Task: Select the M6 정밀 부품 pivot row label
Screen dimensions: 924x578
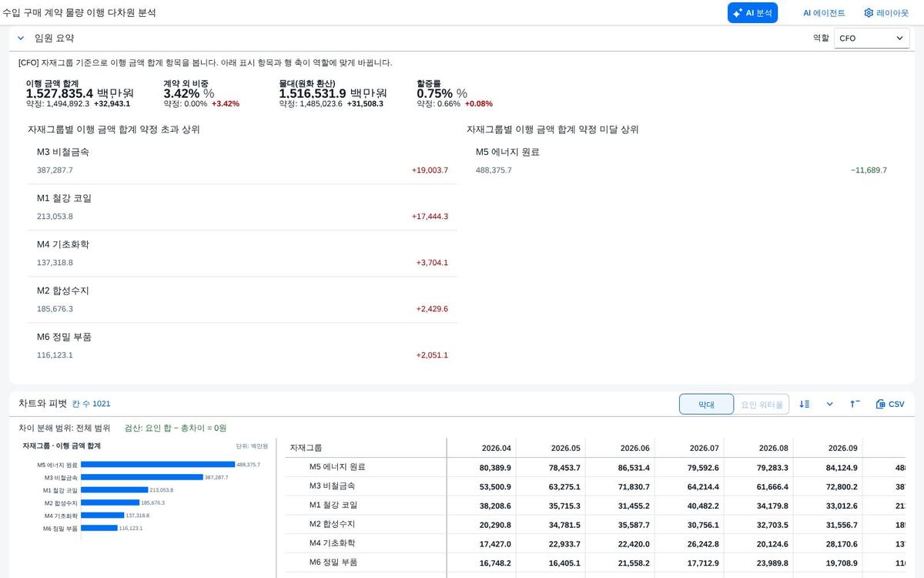Action: 333,563
